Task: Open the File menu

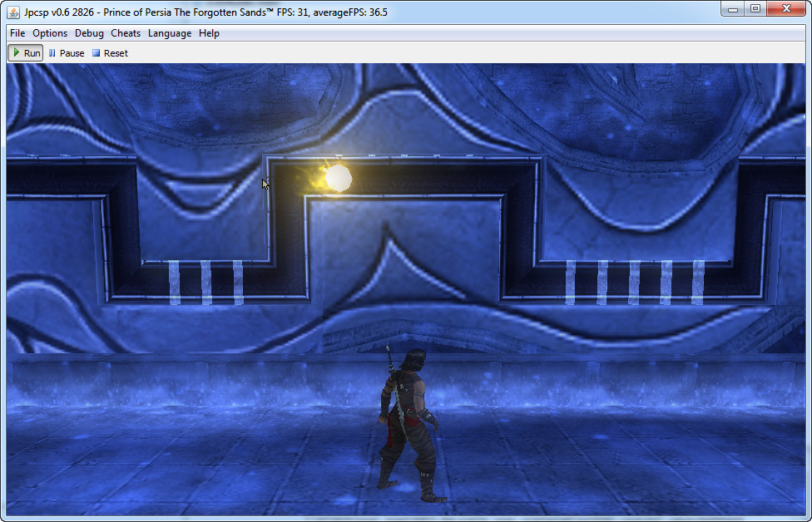Action: click(17, 33)
